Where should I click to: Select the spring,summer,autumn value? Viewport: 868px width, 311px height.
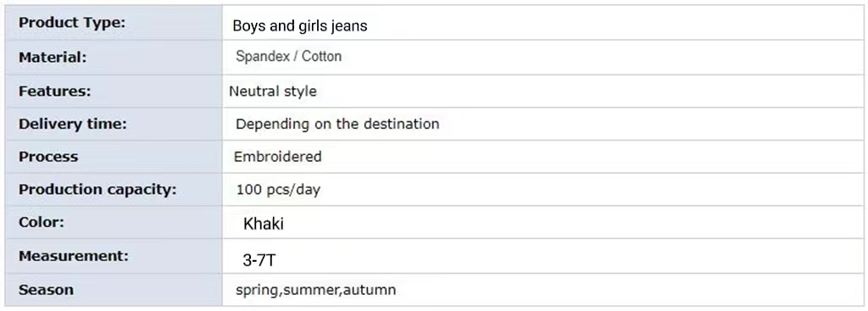(x=315, y=290)
